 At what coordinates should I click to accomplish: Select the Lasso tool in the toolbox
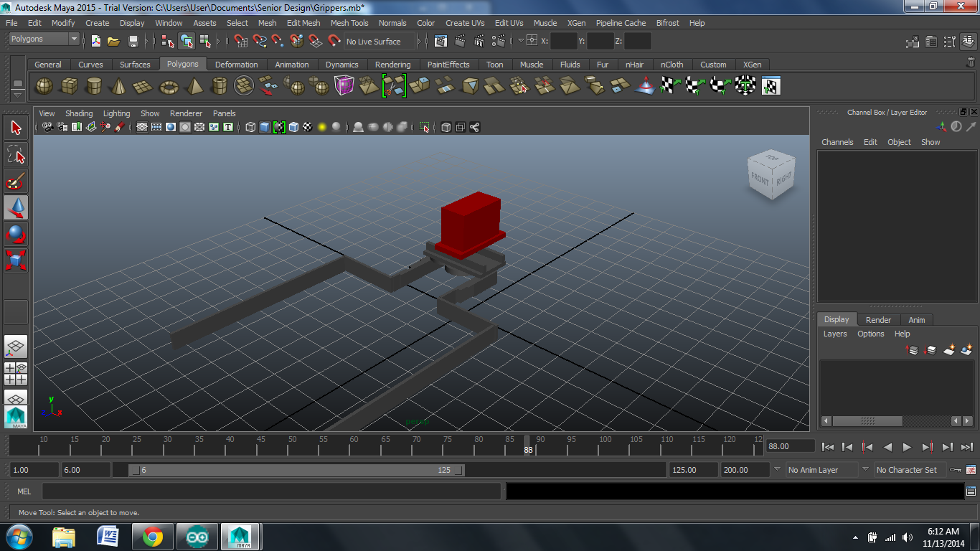pyautogui.click(x=16, y=154)
